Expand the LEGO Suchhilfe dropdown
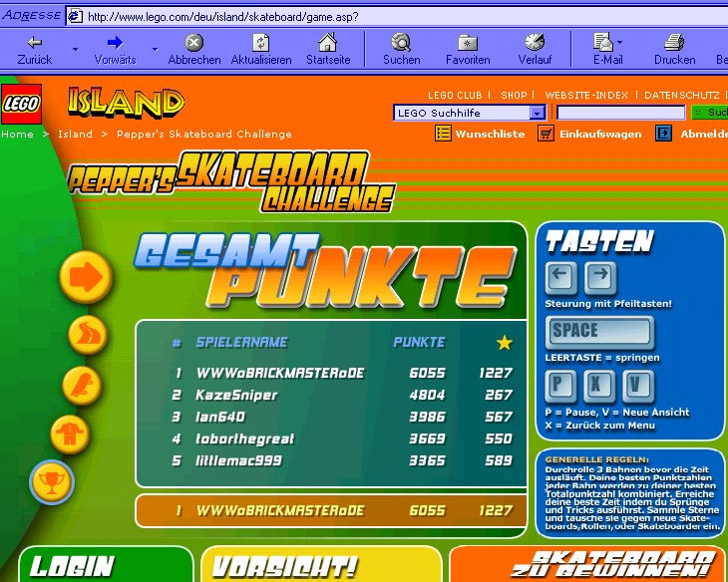 click(538, 113)
